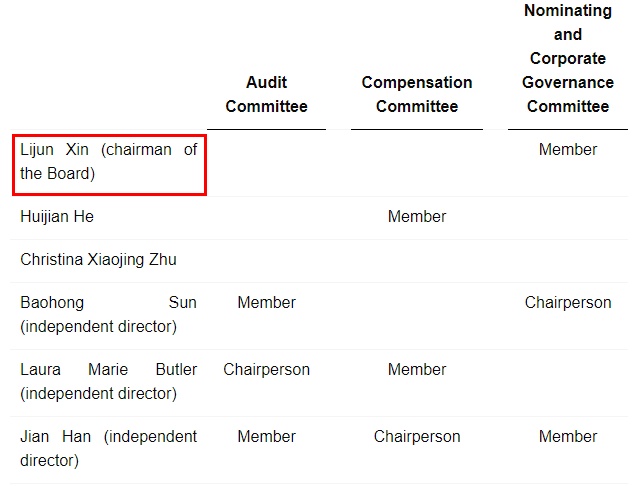Click Member cell in Huijian He row

(417, 217)
